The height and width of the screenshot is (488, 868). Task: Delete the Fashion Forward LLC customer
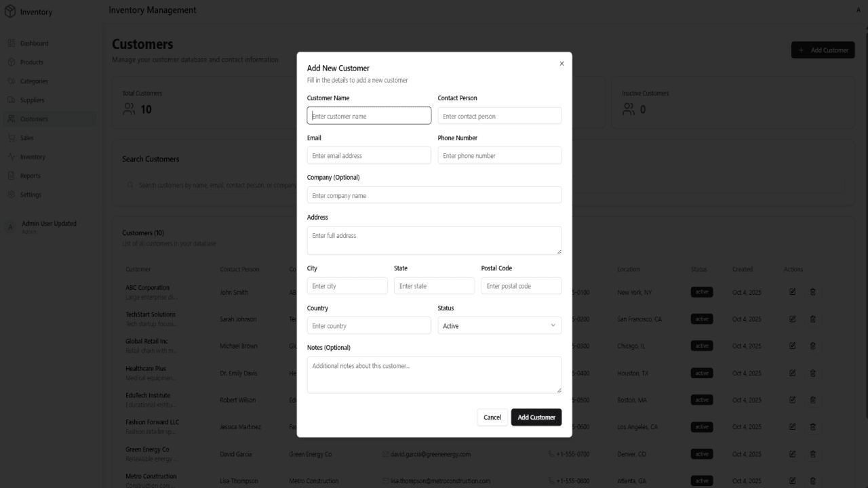pyautogui.click(x=813, y=427)
